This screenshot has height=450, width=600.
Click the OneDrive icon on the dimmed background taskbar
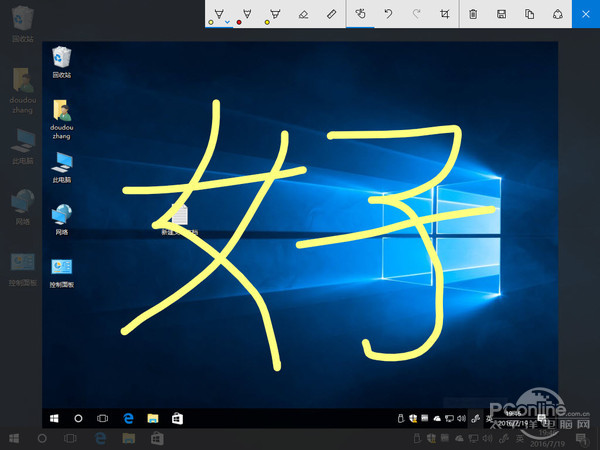pos(459,439)
